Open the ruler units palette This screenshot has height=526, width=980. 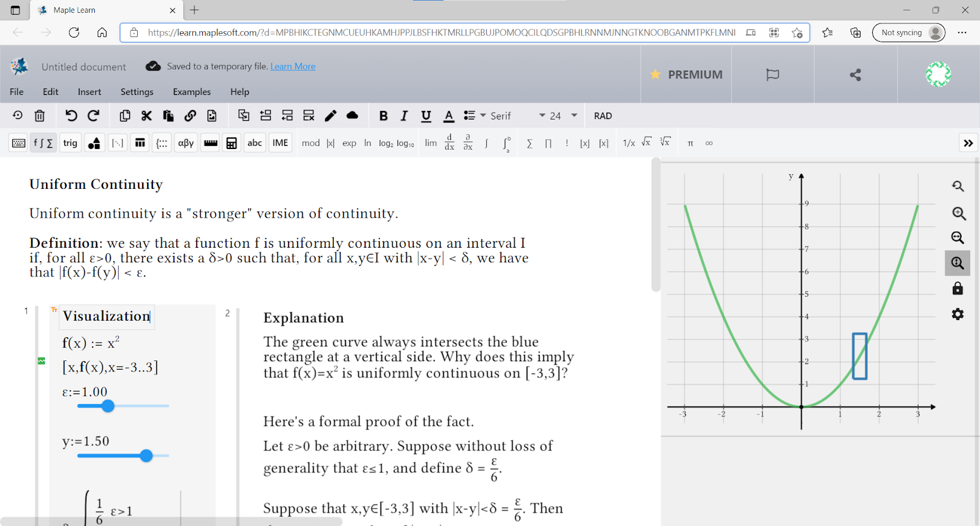pos(211,143)
